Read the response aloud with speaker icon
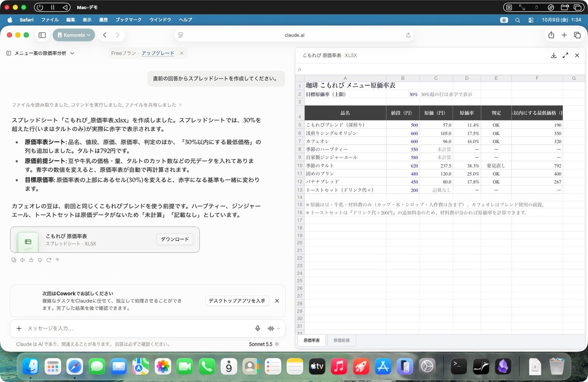The image size is (588, 382). (x=22, y=260)
